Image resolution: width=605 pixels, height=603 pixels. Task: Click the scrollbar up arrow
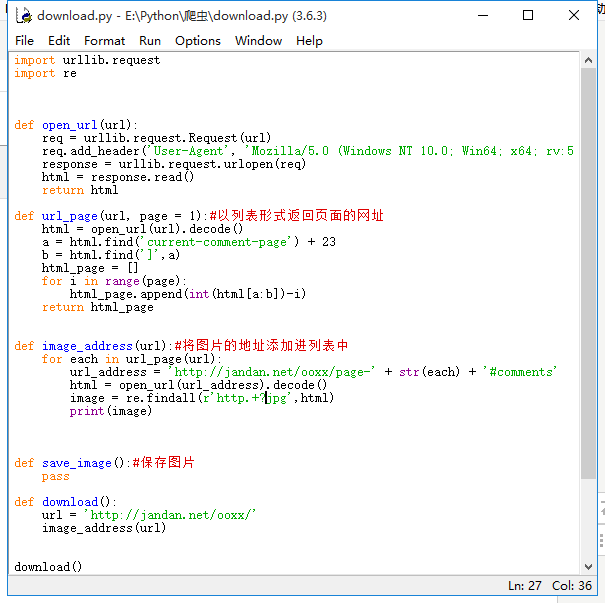point(588,62)
